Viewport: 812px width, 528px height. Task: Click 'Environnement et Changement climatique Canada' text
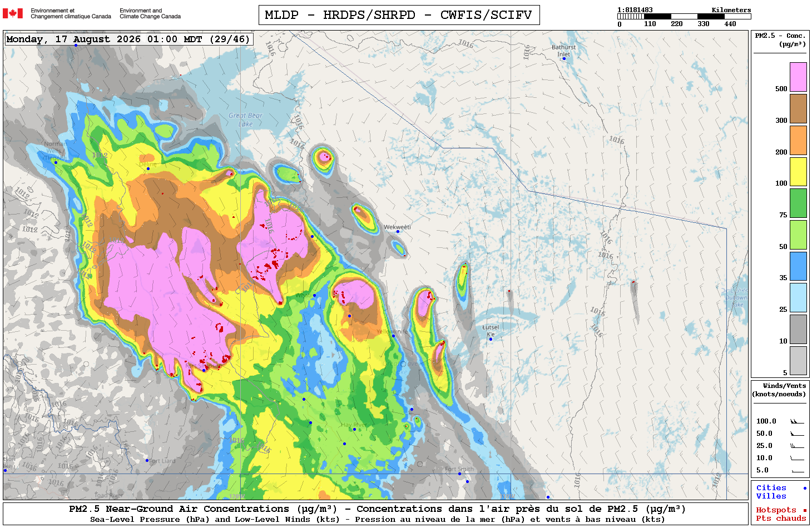coord(71,13)
